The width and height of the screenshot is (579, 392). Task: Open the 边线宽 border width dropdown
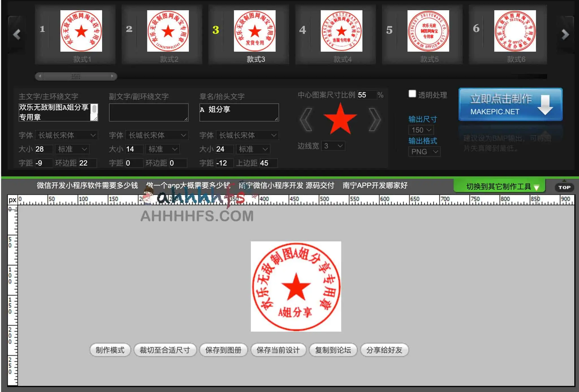click(x=334, y=146)
